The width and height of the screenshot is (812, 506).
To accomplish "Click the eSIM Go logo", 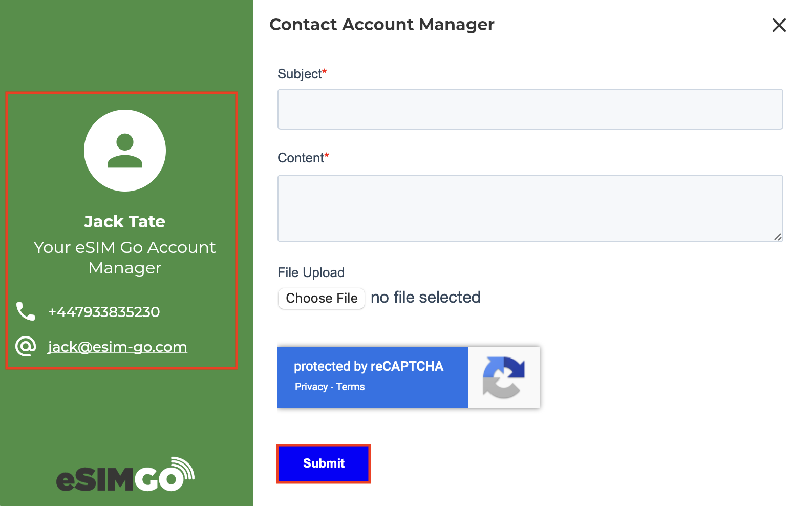I will point(125,474).
